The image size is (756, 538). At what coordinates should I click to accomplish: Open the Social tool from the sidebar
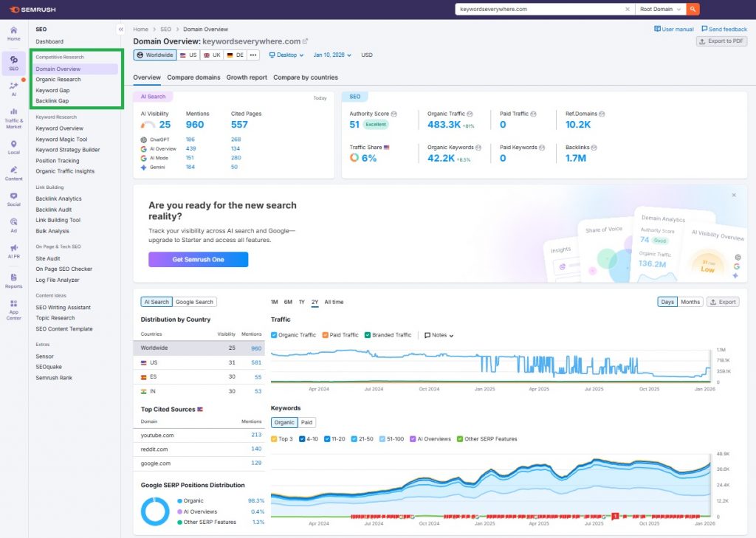[13, 198]
